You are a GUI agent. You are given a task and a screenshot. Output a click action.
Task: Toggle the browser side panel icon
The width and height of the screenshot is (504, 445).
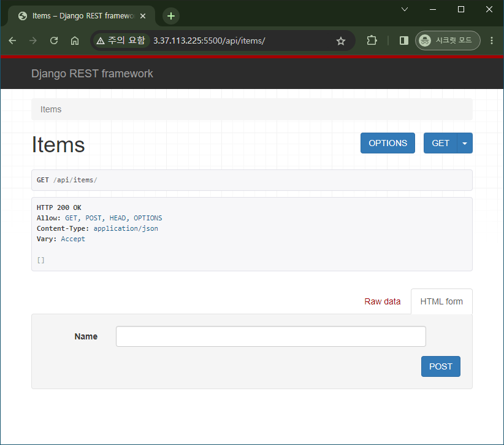403,41
